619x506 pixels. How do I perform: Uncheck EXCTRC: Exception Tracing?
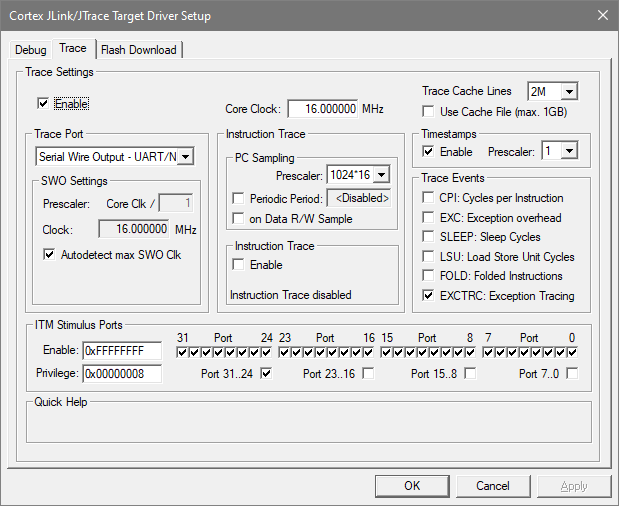[428, 295]
